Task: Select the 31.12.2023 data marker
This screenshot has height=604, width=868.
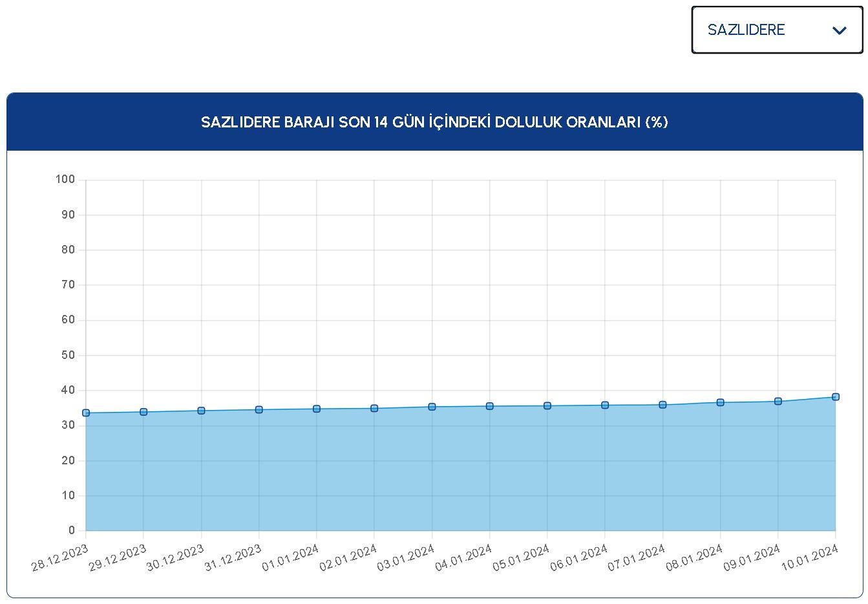Action: [259, 409]
